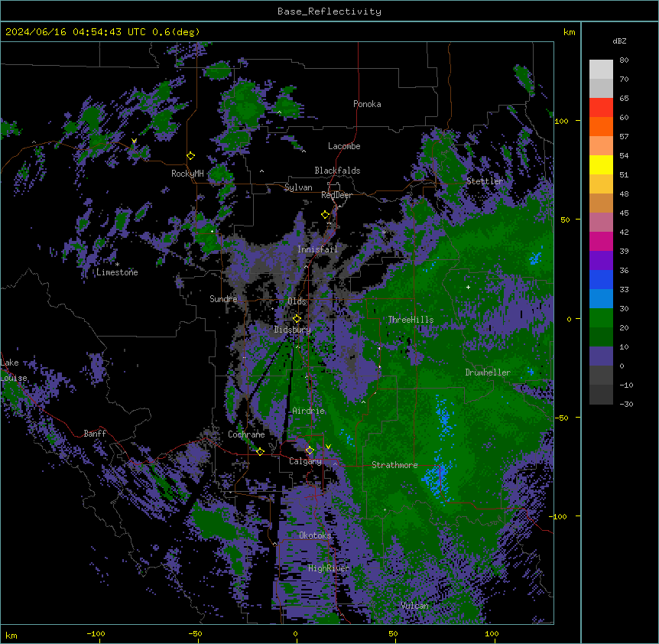Pick the light blue swatch between 33 and 30 dBZ

coord(601,299)
